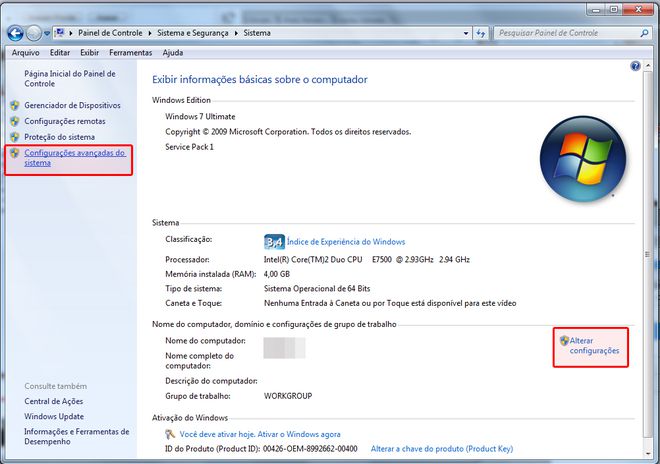Open Configurações remotas link

[x=65, y=121]
